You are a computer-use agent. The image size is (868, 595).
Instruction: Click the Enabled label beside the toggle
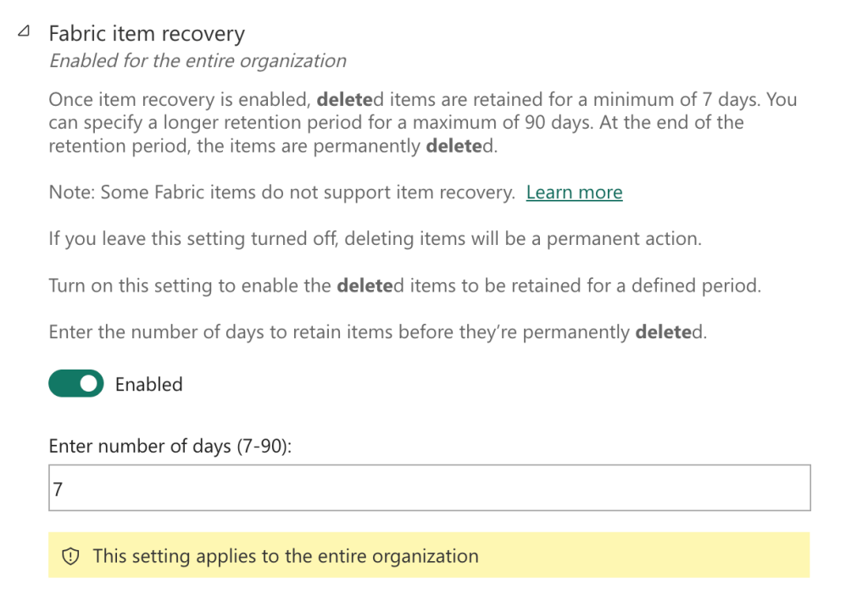(x=149, y=384)
